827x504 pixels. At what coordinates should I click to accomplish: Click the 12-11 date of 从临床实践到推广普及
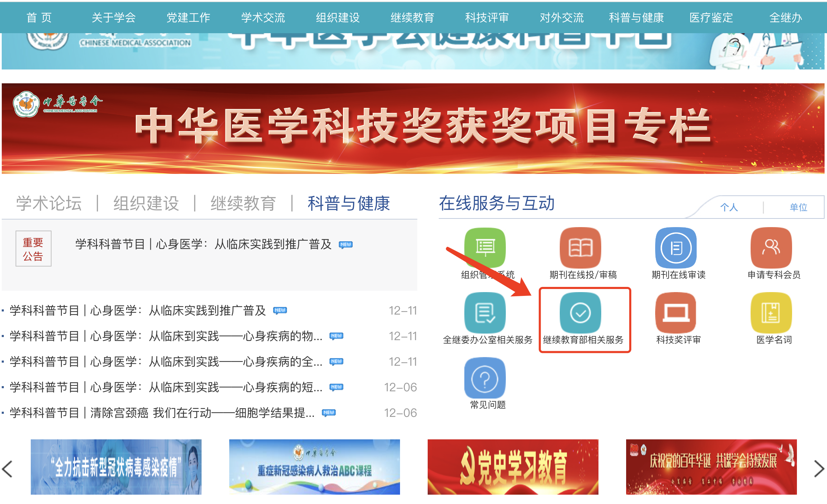(403, 310)
